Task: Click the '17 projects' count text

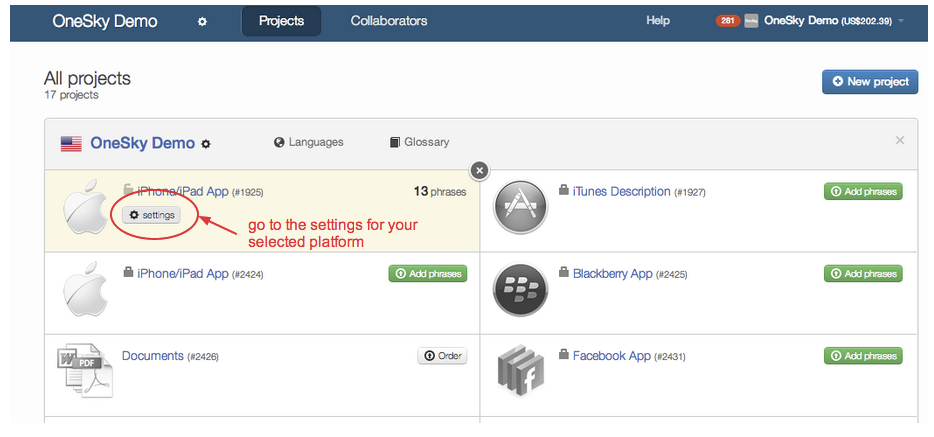Action: [71, 95]
